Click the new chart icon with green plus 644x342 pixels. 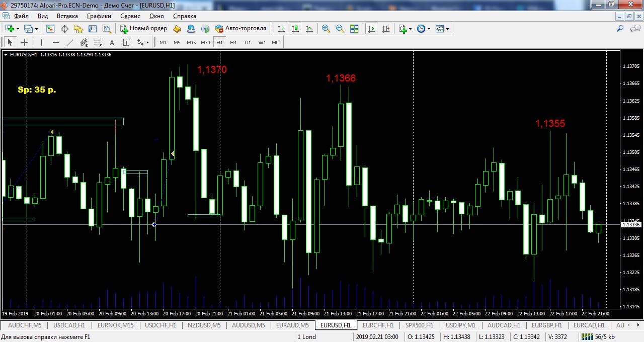pos(9,29)
